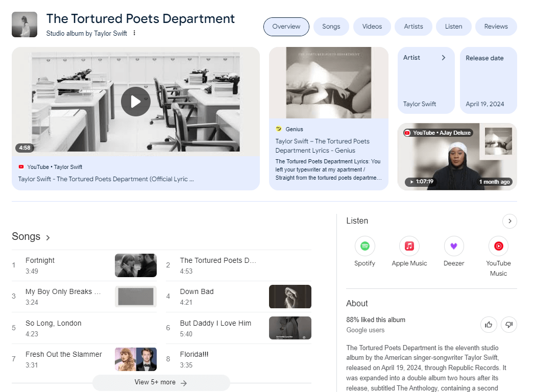Image resolution: width=535 pixels, height=392 pixels.
Task: Open the album on Spotify
Action: pyautogui.click(x=364, y=246)
